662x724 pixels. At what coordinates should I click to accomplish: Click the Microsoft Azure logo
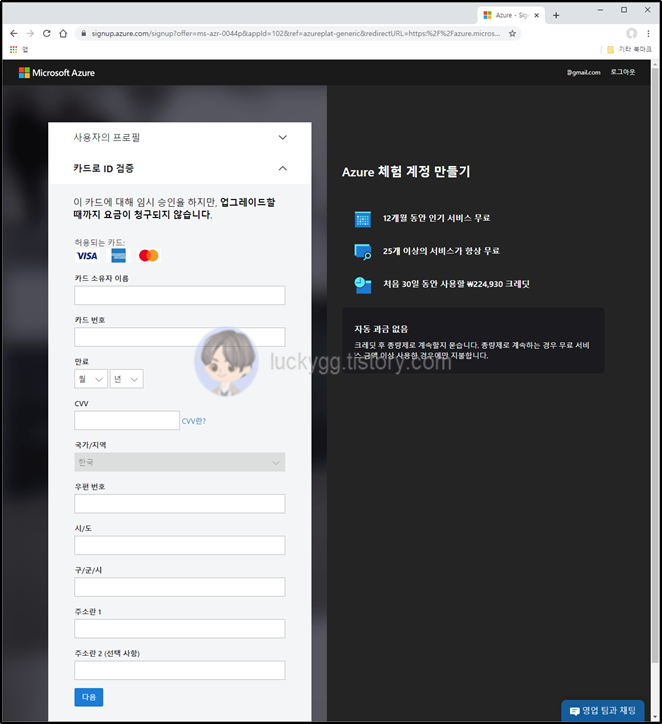[x=57, y=73]
